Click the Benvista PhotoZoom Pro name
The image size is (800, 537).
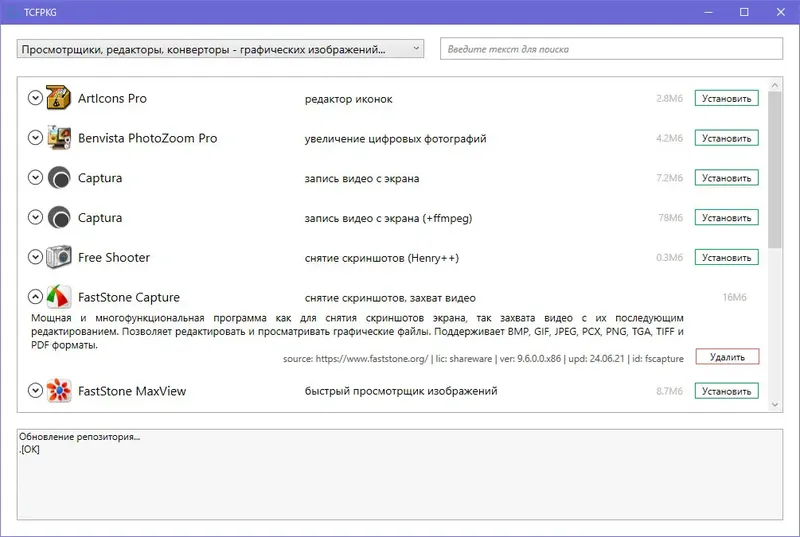coord(147,138)
